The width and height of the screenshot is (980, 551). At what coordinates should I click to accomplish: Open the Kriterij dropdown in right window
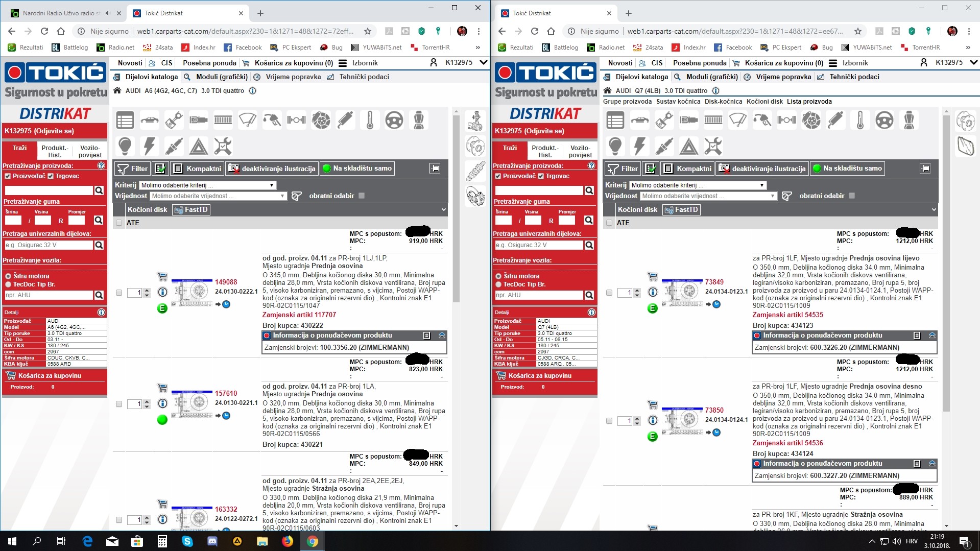pos(698,185)
